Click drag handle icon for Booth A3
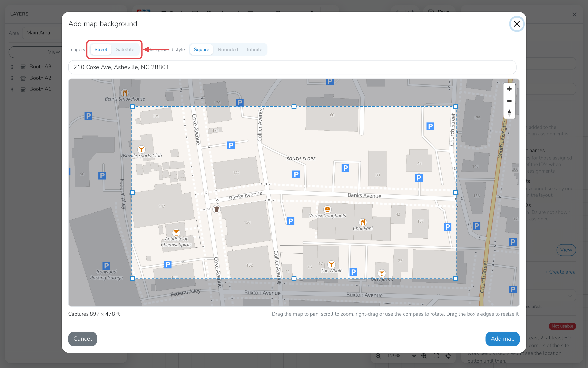Image resolution: width=588 pixels, height=368 pixels. click(12, 67)
